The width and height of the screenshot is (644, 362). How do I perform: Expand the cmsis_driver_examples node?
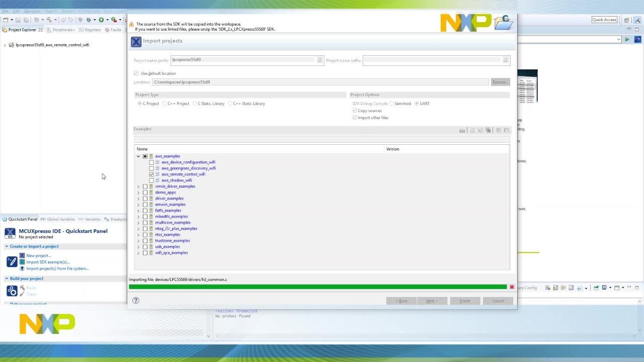pyautogui.click(x=138, y=187)
